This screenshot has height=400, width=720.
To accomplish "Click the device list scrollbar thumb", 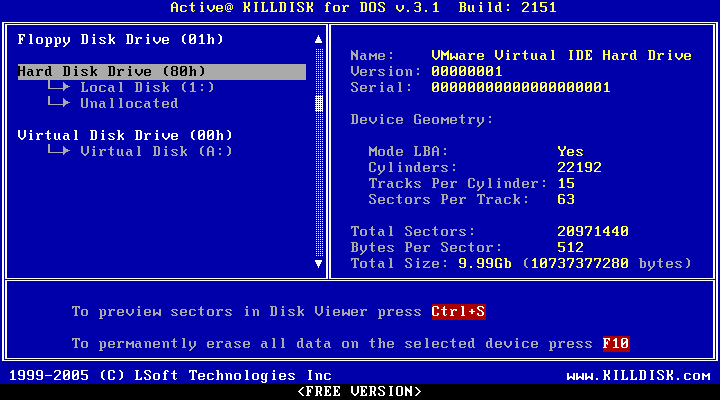I will pos(319,103).
